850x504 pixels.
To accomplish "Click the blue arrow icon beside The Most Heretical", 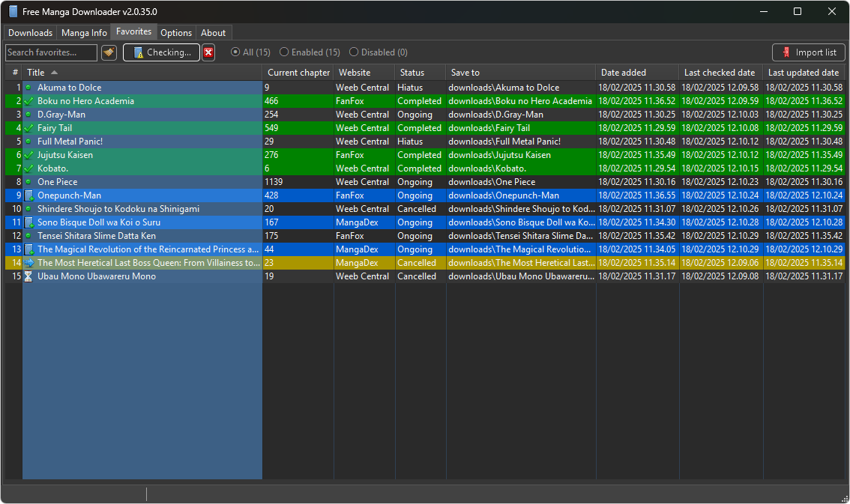I will click(28, 263).
